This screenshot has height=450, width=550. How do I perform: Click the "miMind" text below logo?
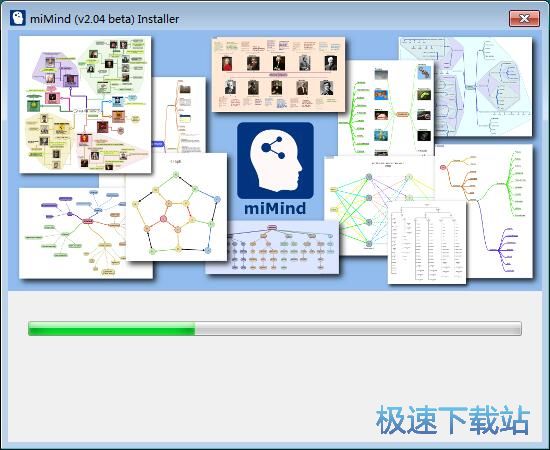pyautogui.click(x=275, y=208)
